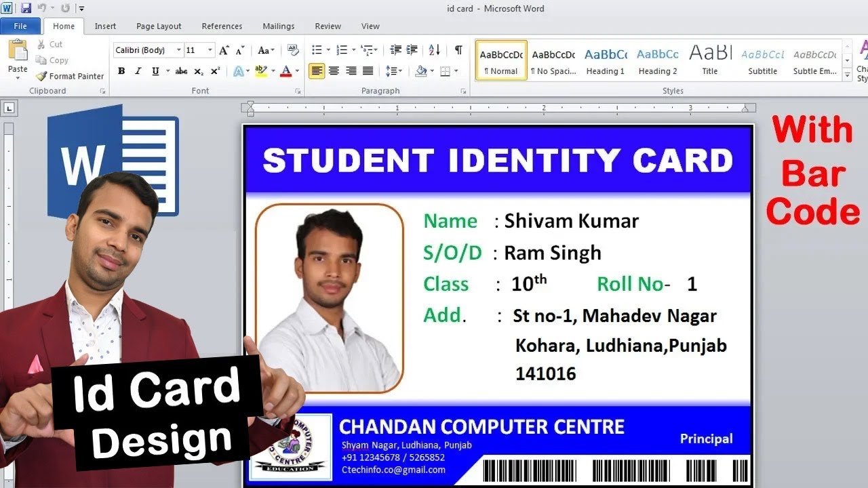The image size is (868, 488).
Task: Undo the last action
Action: (x=41, y=9)
